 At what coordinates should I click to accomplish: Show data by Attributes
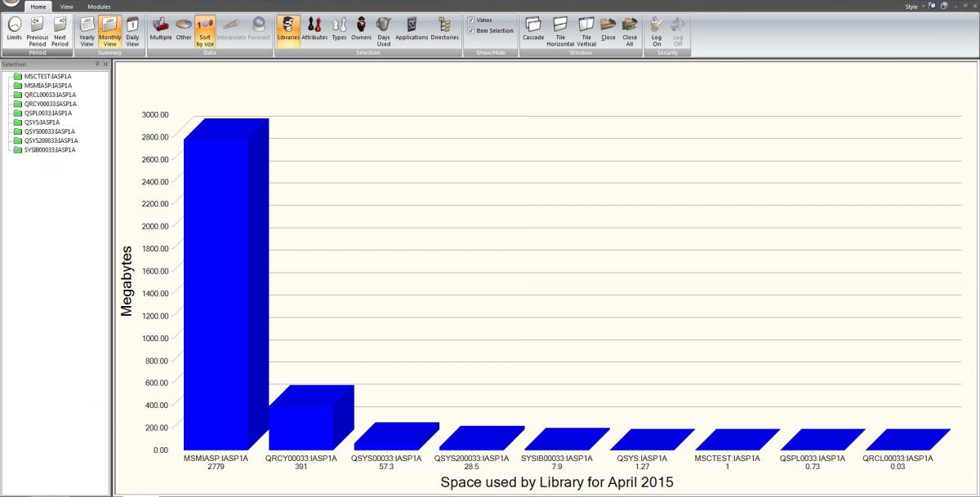coord(314,26)
